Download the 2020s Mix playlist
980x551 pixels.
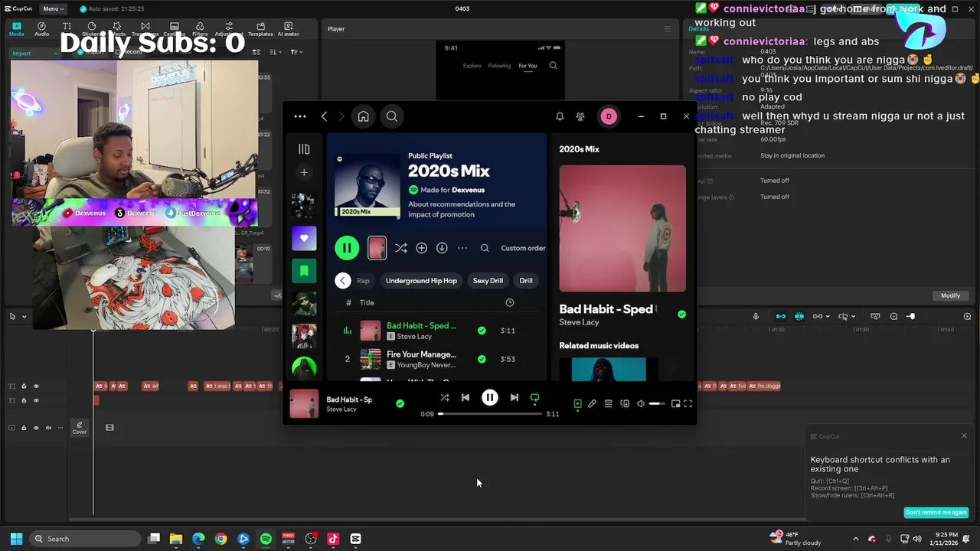(x=442, y=248)
